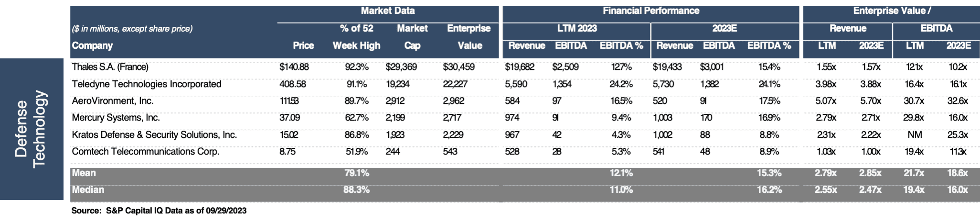Click median 2023E EV/Revenue 2.47x

click(871, 190)
